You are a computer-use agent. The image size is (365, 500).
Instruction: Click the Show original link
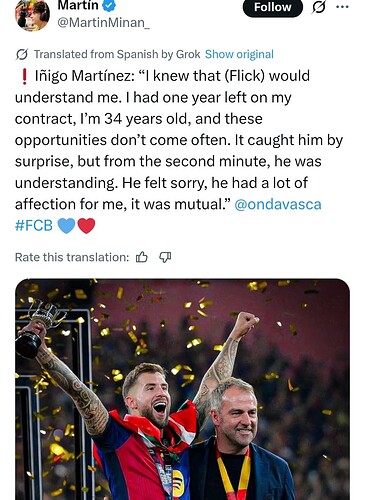coord(239,54)
